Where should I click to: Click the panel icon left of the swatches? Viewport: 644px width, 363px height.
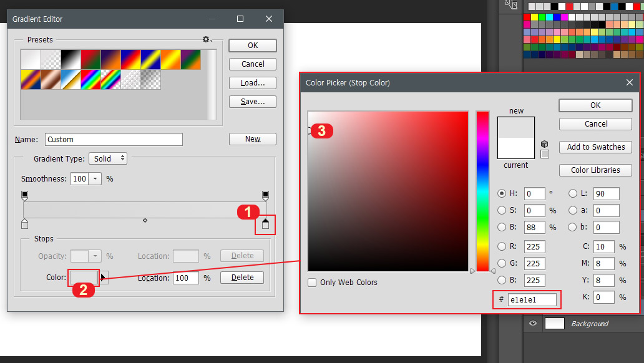511,4
